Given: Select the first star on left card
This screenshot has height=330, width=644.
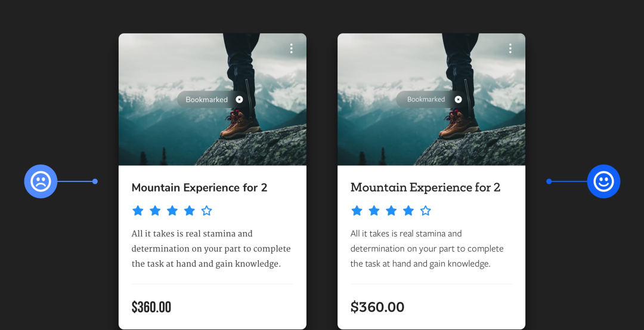Looking at the screenshot, I should click(x=138, y=211).
